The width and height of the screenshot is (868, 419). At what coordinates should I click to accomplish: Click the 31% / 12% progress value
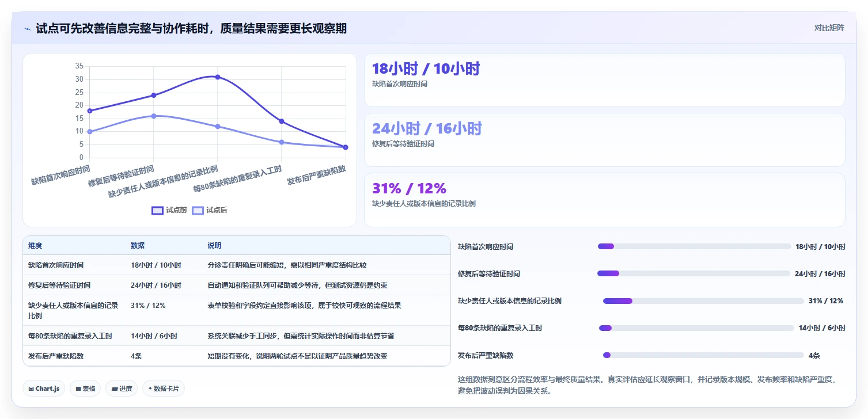pyautogui.click(x=826, y=301)
